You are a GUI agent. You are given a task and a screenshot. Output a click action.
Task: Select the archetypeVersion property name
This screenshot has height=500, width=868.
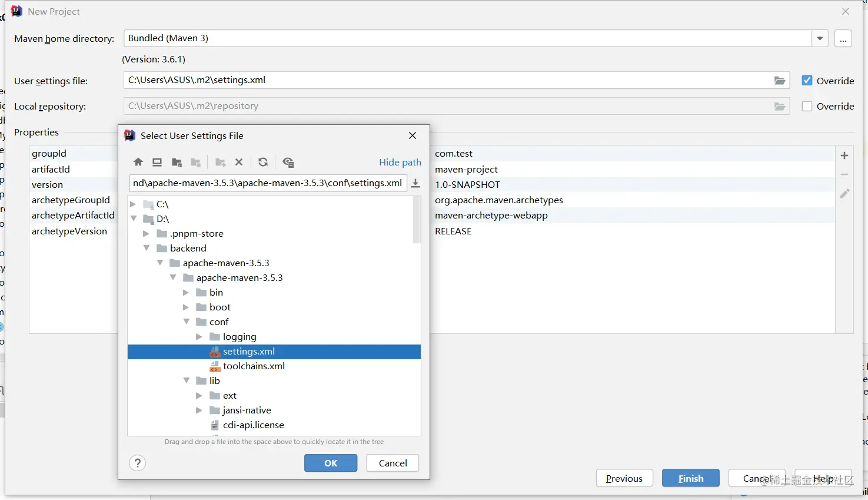tap(69, 231)
